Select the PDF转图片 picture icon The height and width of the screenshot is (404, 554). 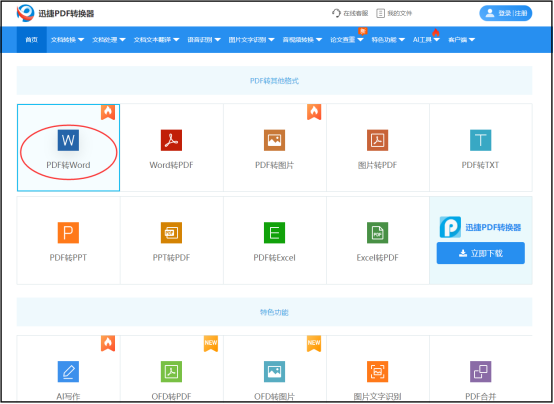tap(275, 140)
